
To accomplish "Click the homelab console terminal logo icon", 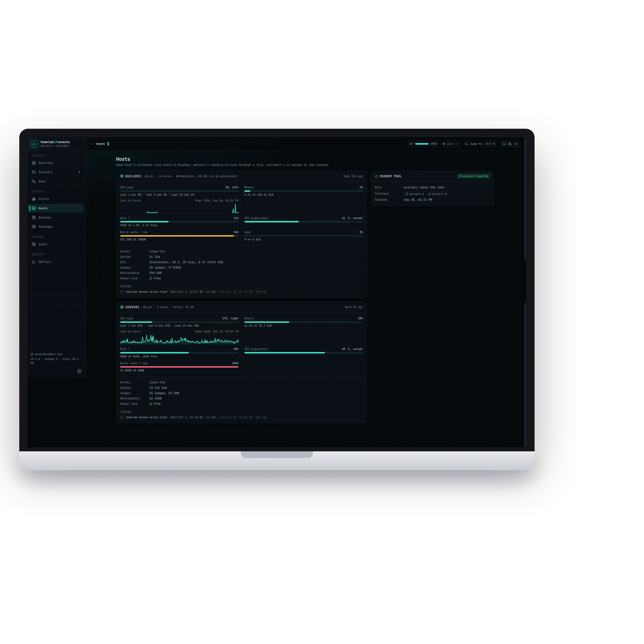I will coord(34,144).
